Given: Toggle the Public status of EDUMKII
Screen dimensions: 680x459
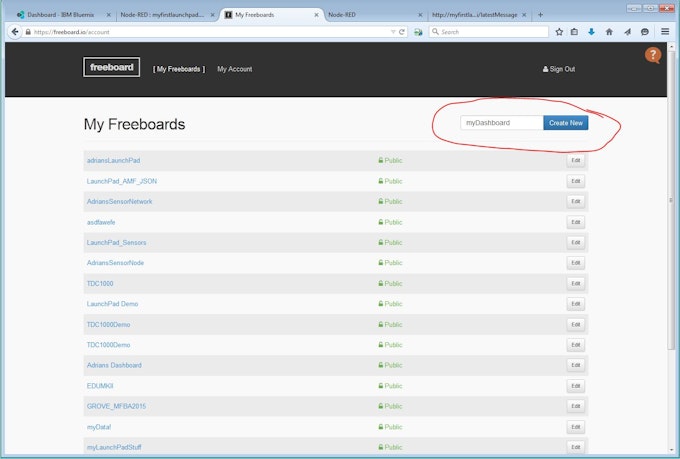Looking at the screenshot, I should click(x=390, y=385).
